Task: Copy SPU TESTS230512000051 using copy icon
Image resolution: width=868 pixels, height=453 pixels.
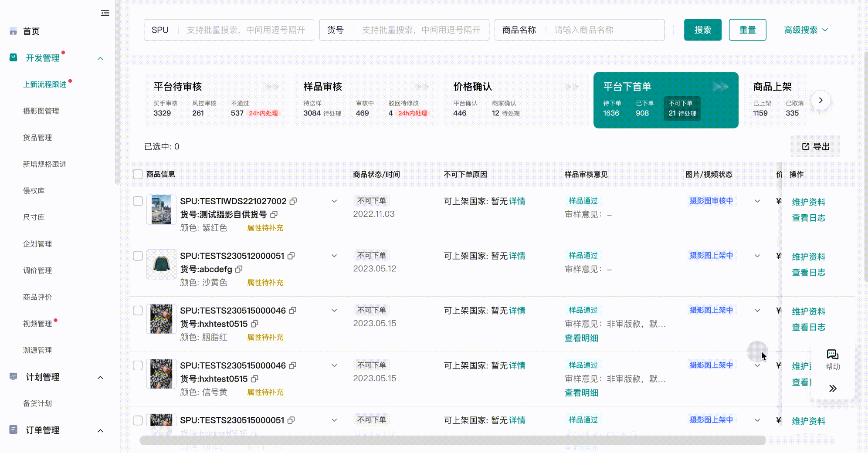Action: pos(291,256)
